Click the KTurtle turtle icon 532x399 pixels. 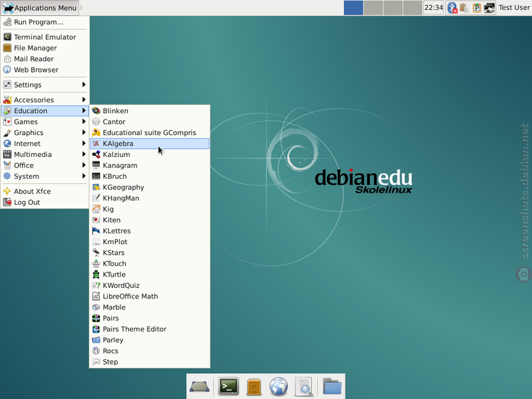tap(96, 275)
